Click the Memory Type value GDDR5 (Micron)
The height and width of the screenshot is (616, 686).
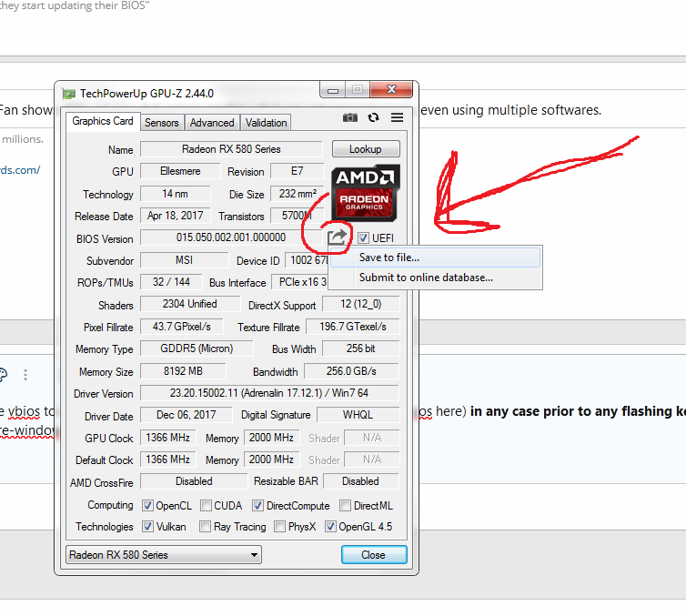coord(197,348)
